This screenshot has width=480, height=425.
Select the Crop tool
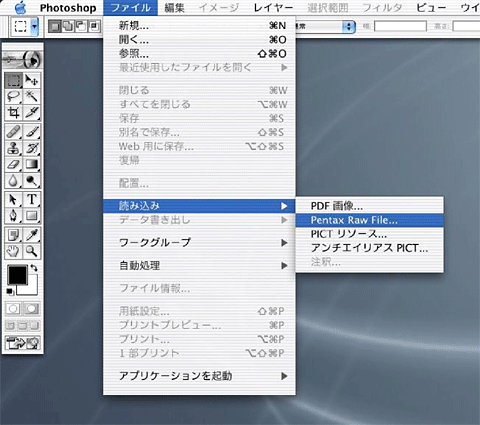click(x=13, y=112)
